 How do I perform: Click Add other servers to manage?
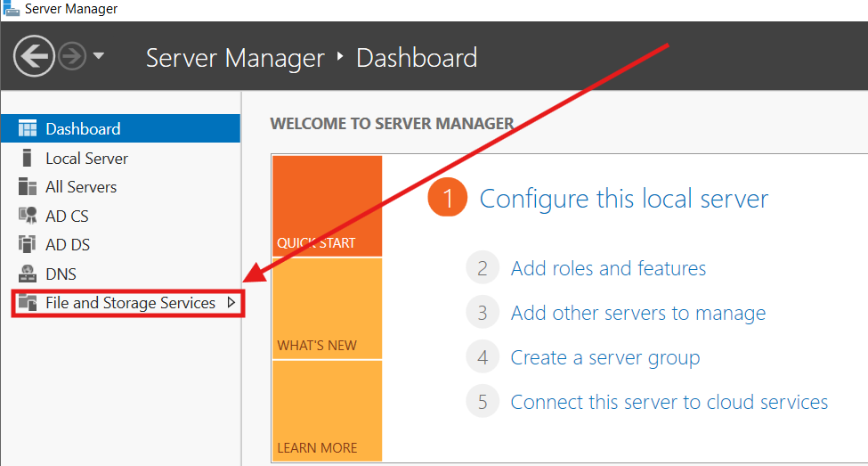[x=638, y=313]
